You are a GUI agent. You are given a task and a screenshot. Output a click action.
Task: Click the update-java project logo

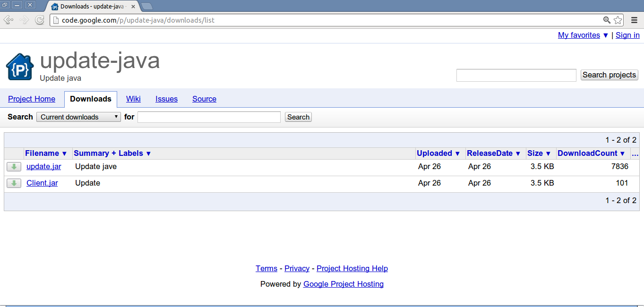click(19, 66)
